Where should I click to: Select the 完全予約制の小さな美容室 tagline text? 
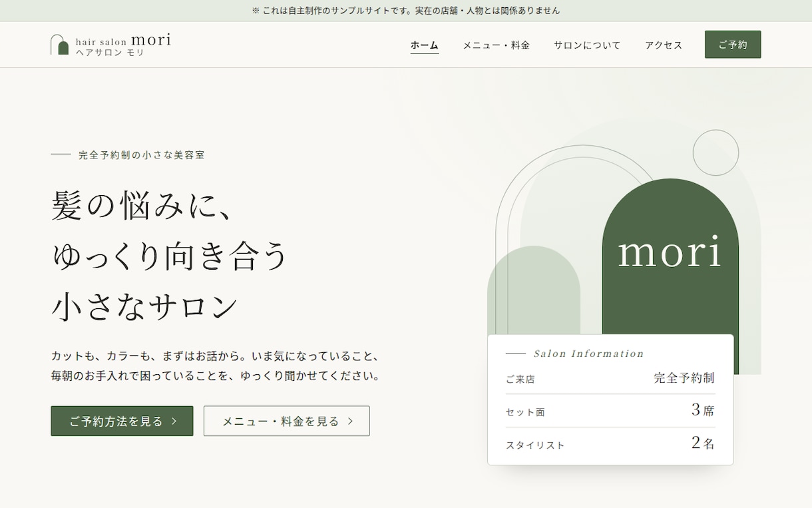tap(142, 155)
